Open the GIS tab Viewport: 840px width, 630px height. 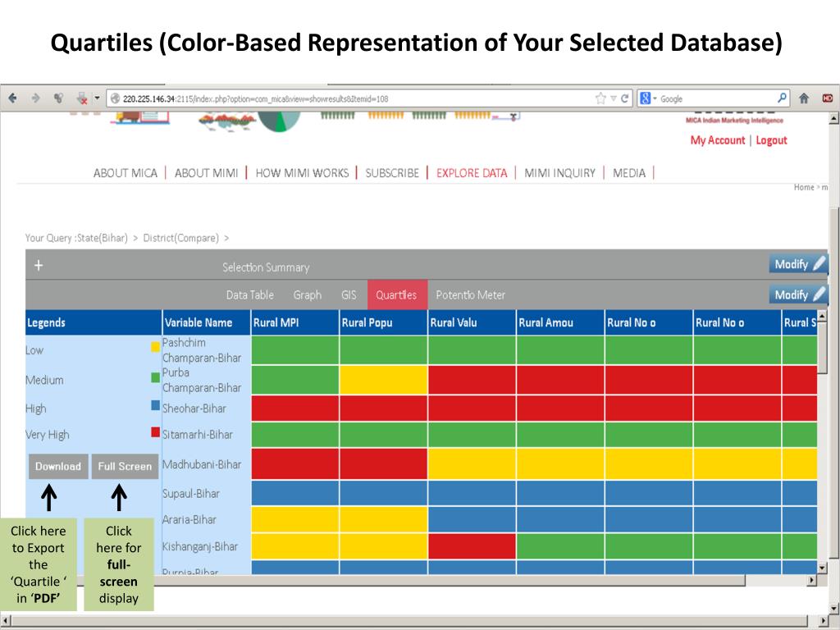point(349,295)
